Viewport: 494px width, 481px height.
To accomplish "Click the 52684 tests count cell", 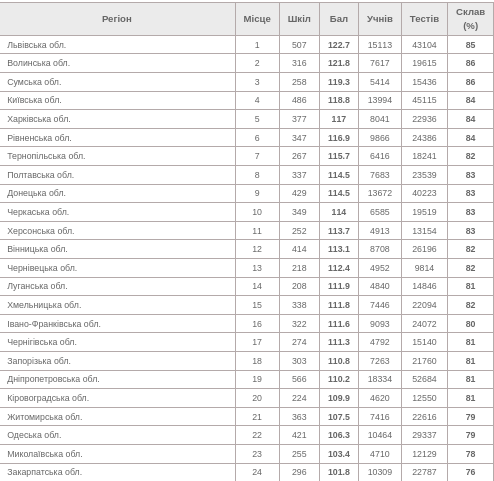I will click(x=424, y=379).
